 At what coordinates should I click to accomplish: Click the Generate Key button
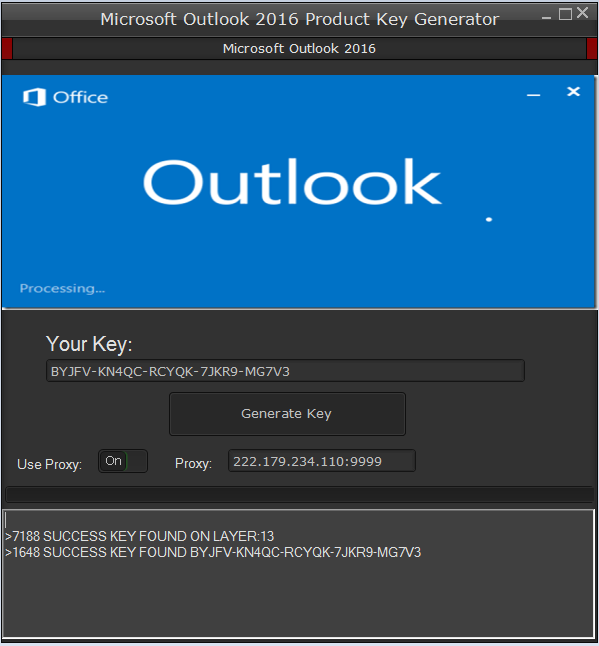tap(287, 414)
